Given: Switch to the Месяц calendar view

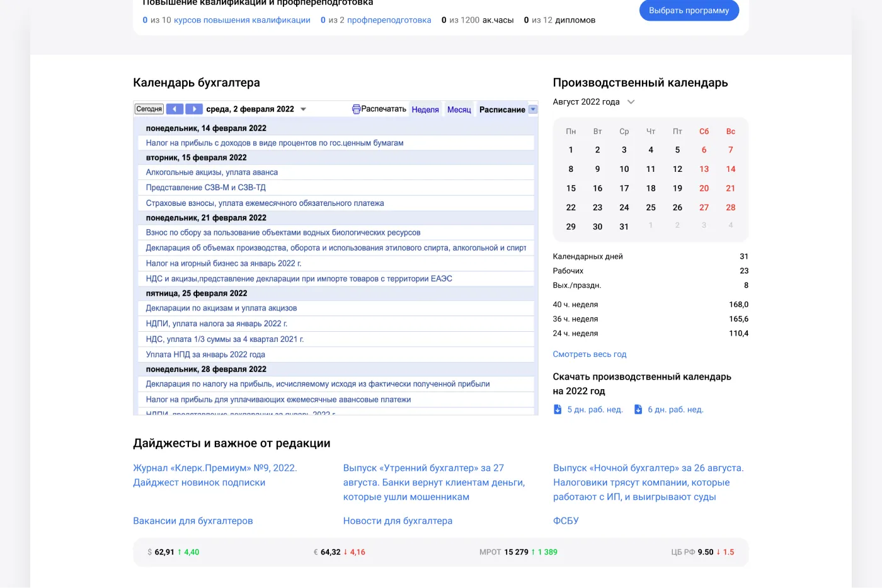Looking at the screenshot, I should point(459,110).
